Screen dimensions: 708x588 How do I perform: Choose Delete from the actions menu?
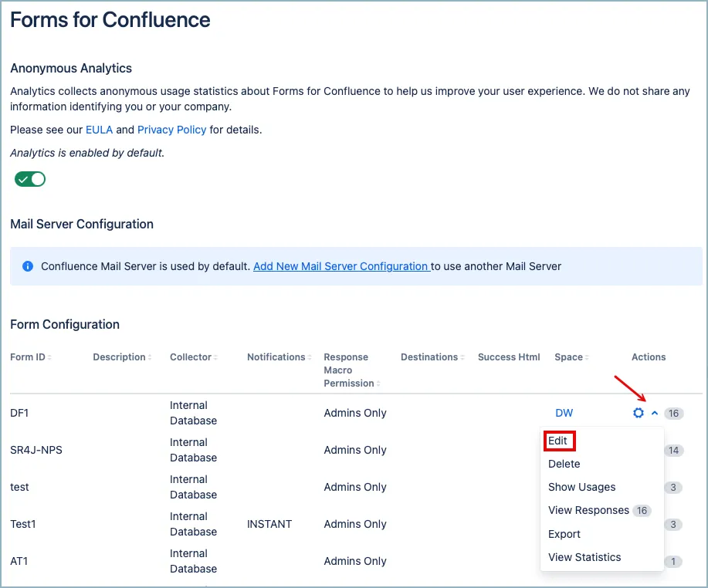coord(564,464)
